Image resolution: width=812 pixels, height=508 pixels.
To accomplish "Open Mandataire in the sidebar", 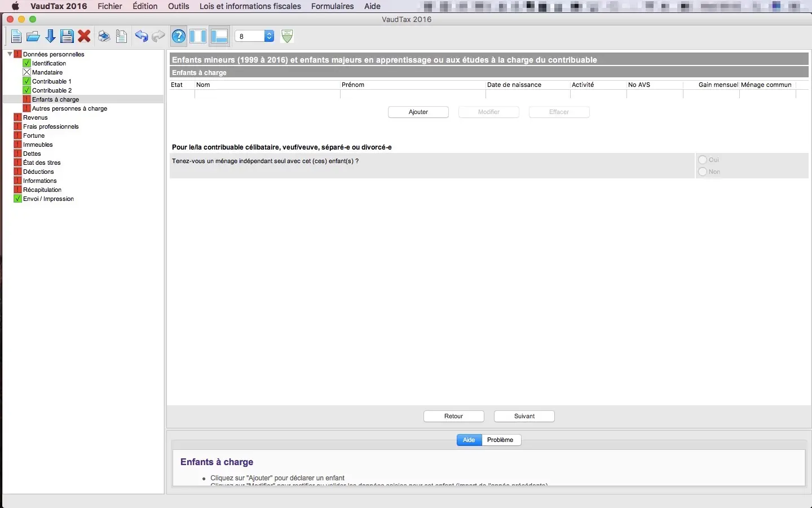I will pyautogui.click(x=47, y=72).
